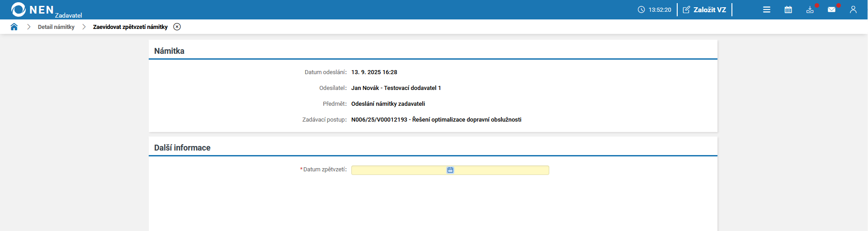
Task: Click first breadcrumb chevron separator
Action: (x=29, y=27)
